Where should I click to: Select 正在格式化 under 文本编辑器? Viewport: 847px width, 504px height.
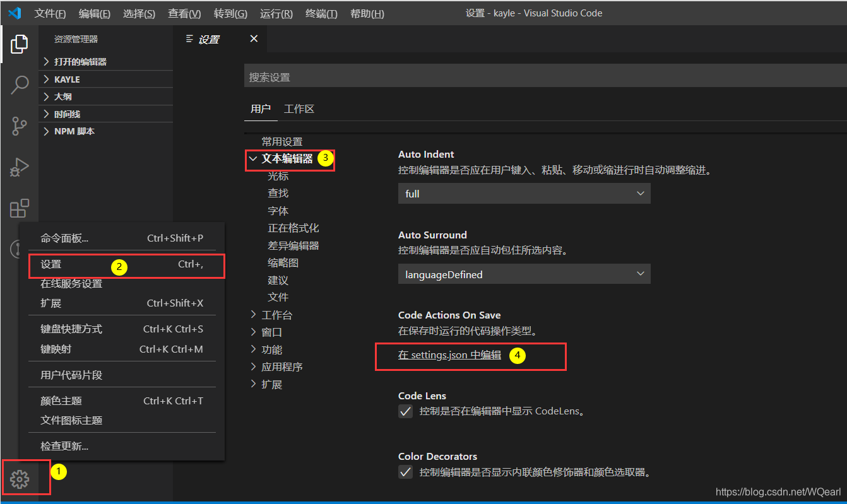[293, 228]
